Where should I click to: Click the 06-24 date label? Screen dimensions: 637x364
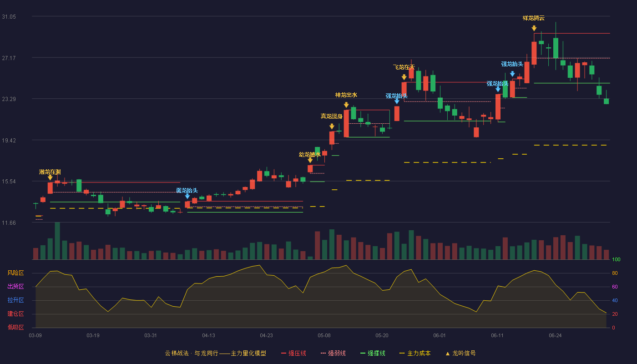point(555,335)
